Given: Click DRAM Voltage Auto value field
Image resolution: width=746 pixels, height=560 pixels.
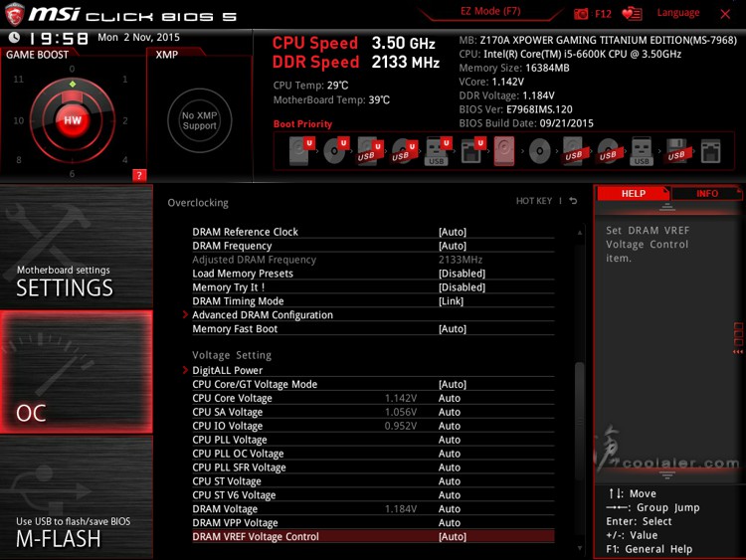Looking at the screenshot, I should coord(450,508).
